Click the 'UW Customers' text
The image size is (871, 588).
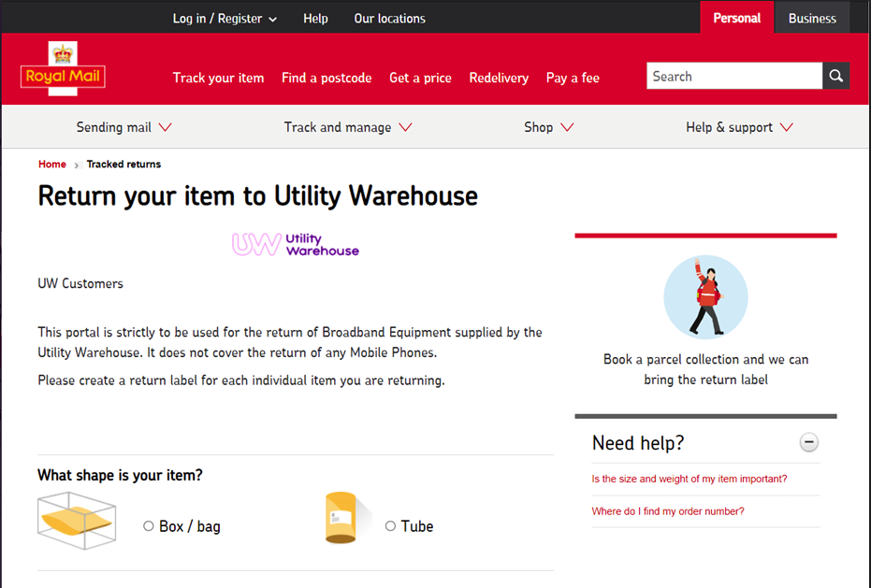(80, 284)
